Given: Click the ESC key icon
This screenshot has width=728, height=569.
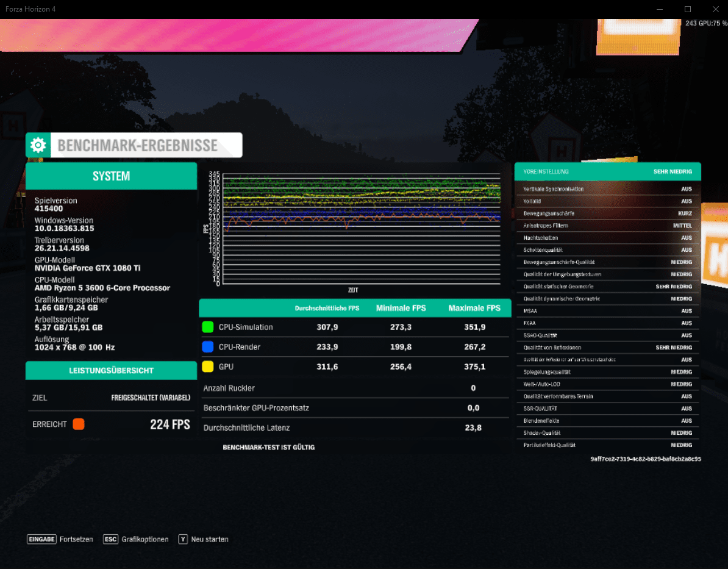Looking at the screenshot, I should pyautogui.click(x=110, y=539).
